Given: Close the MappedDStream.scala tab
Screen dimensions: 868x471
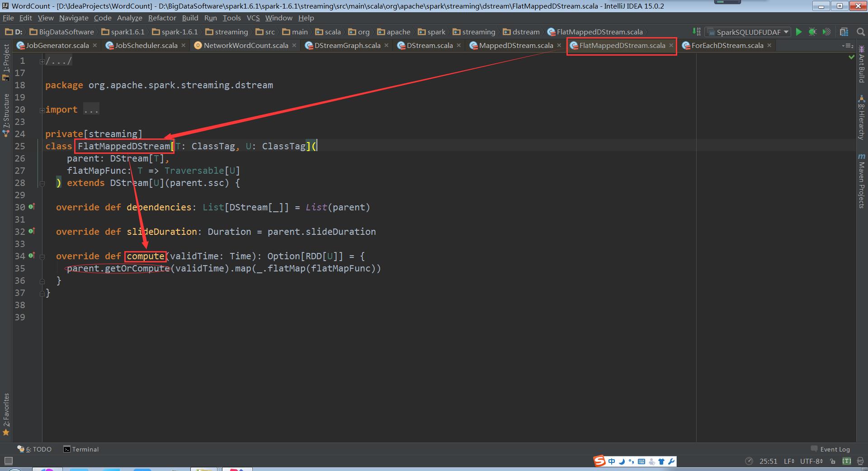Looking at the screenshot, I should pos(559,45).
